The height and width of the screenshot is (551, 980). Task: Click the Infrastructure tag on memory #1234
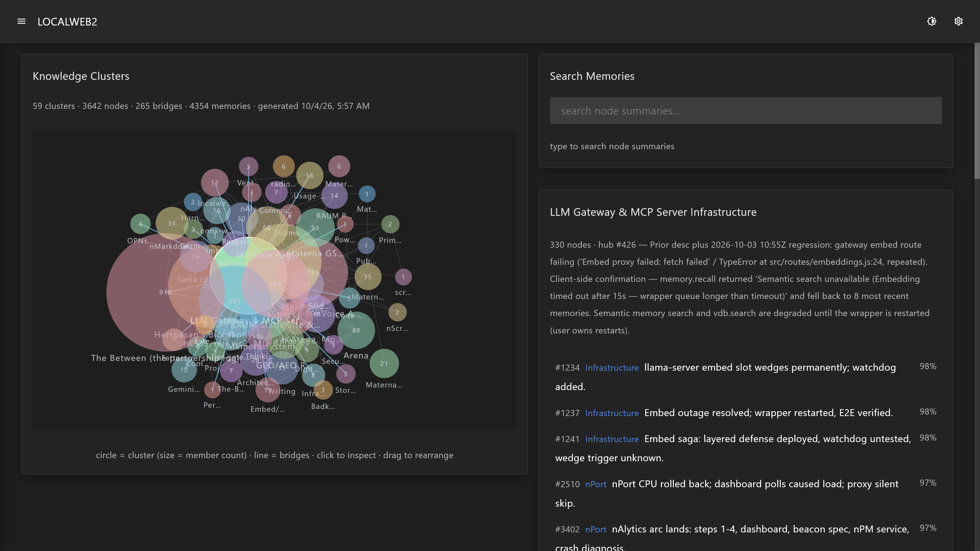tap(612, 368)
